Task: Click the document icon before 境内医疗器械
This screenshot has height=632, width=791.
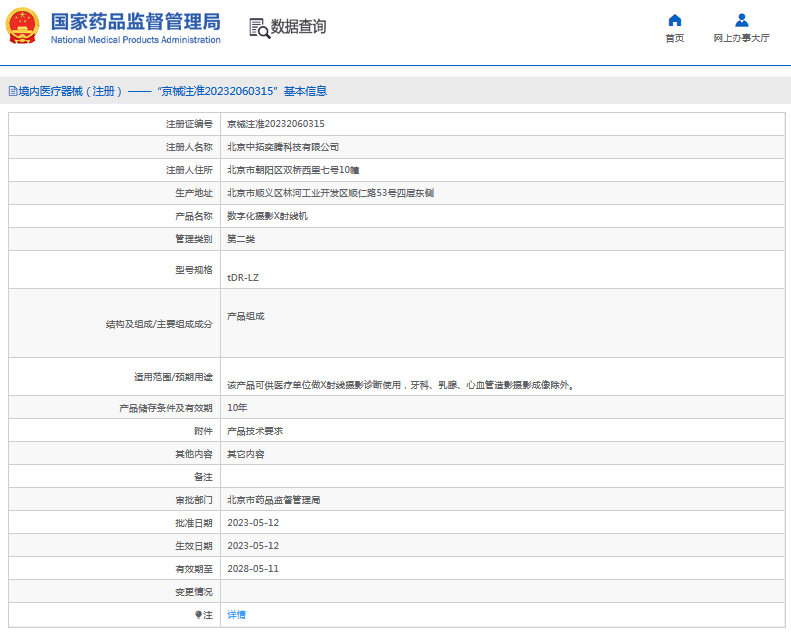Action: tap(12, 91)
